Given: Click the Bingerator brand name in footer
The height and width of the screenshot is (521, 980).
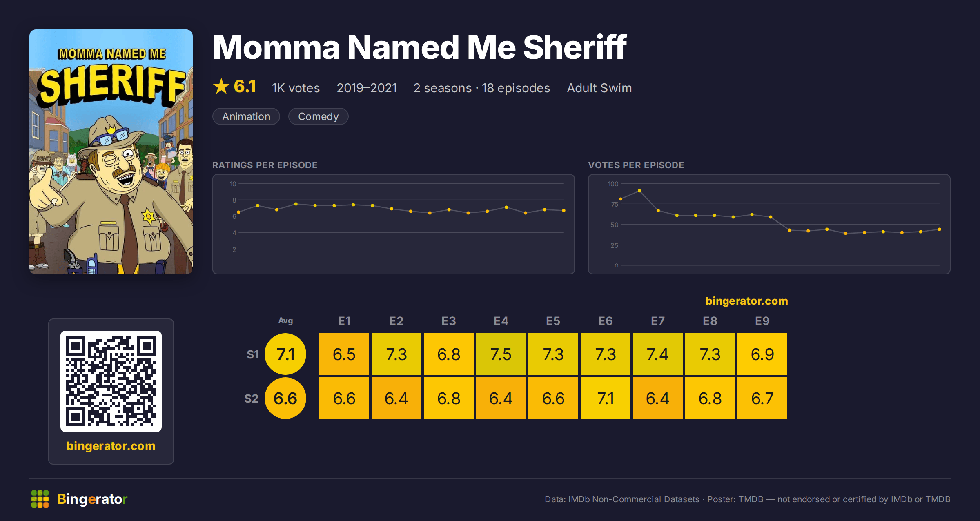Looking at the screenshot, I should pyautogui.click(x=92, y=499).
